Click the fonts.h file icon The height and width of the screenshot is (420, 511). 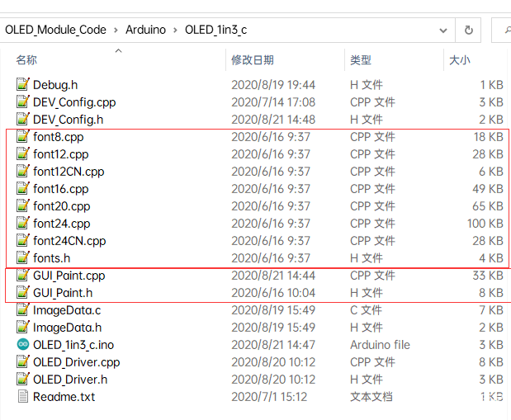pos(23,257)
